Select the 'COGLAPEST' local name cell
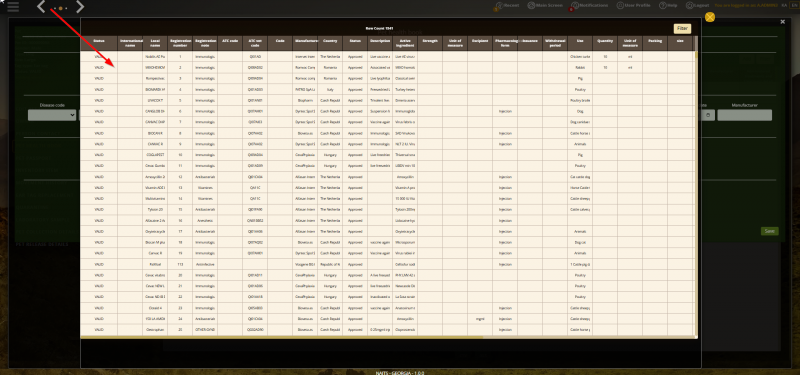This screenshot has height=375, width=800. [x=155, y=155]
